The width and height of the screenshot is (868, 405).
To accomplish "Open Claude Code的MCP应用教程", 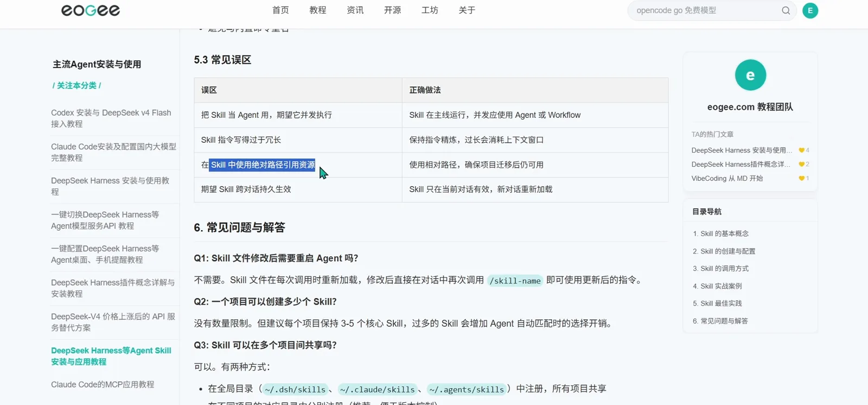I will [x=103, y=384].
